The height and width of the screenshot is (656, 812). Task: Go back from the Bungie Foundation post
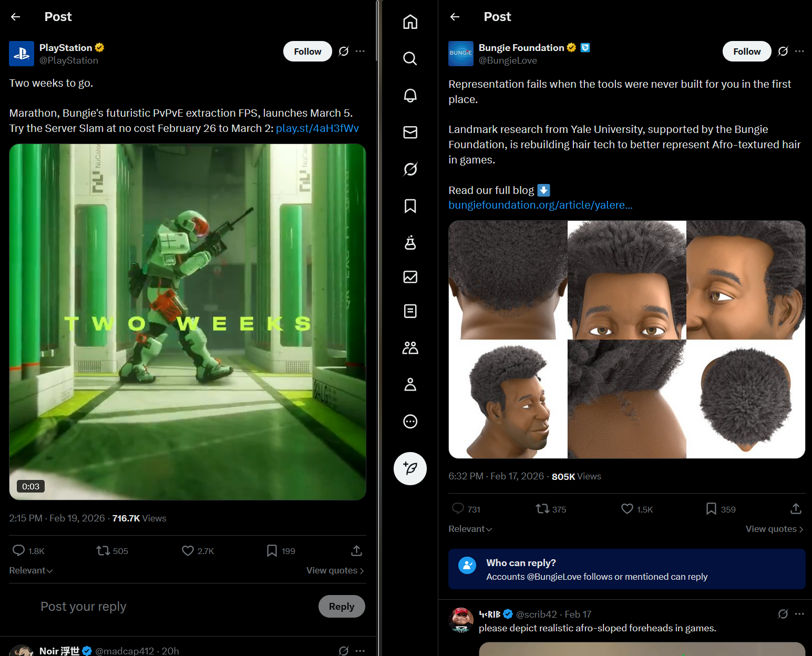coord(455,17)
